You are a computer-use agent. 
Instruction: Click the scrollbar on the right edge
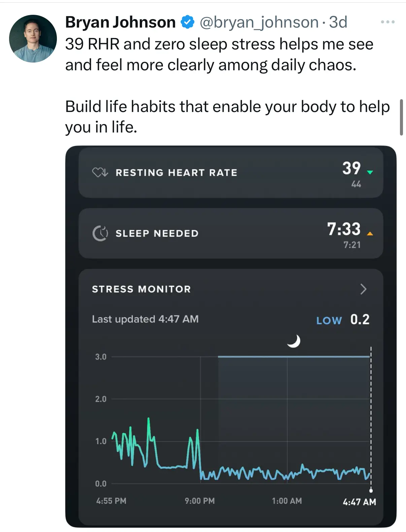tap(401, 117)
